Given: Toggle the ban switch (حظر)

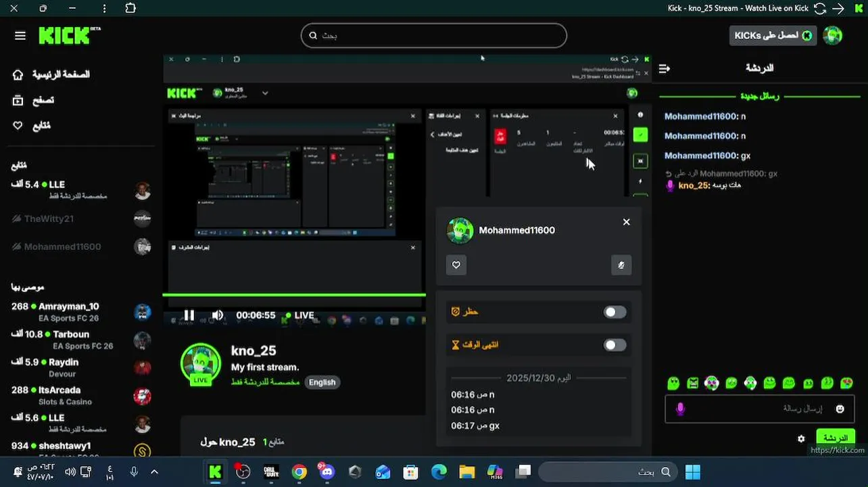Looking at the screenshot, I should pyautogui.click(x=614, y=312).
